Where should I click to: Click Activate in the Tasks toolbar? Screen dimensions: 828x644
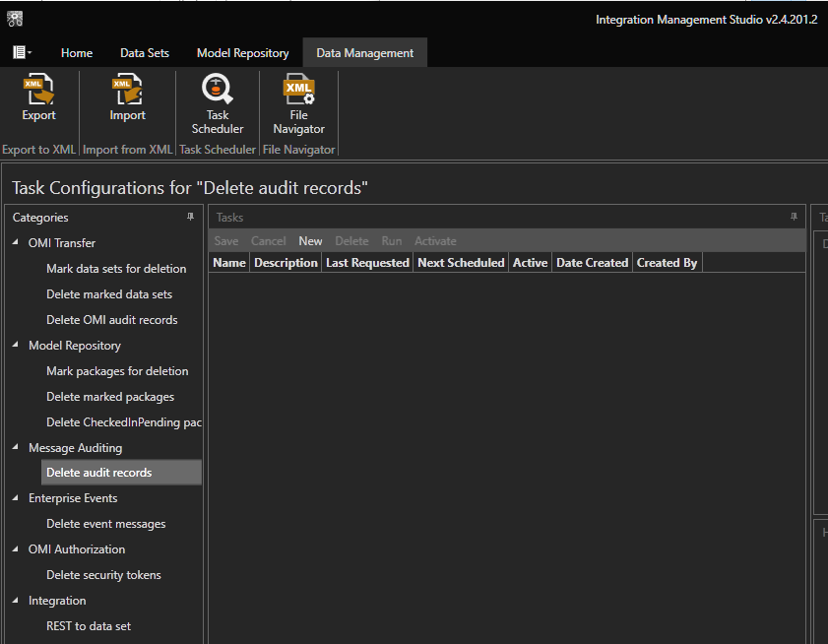tap(435, 241)
